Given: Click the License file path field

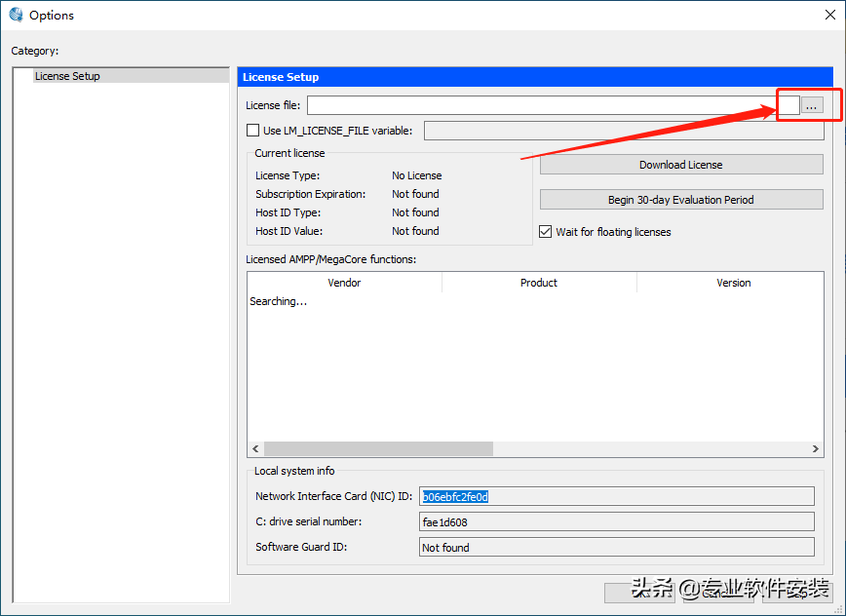Looking at the screenshot, I should 553,105.
